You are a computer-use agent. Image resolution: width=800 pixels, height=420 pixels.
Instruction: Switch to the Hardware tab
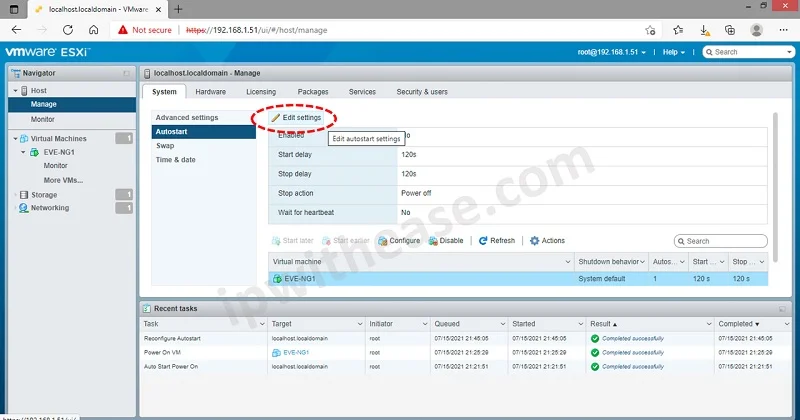(x=210, y=92)
